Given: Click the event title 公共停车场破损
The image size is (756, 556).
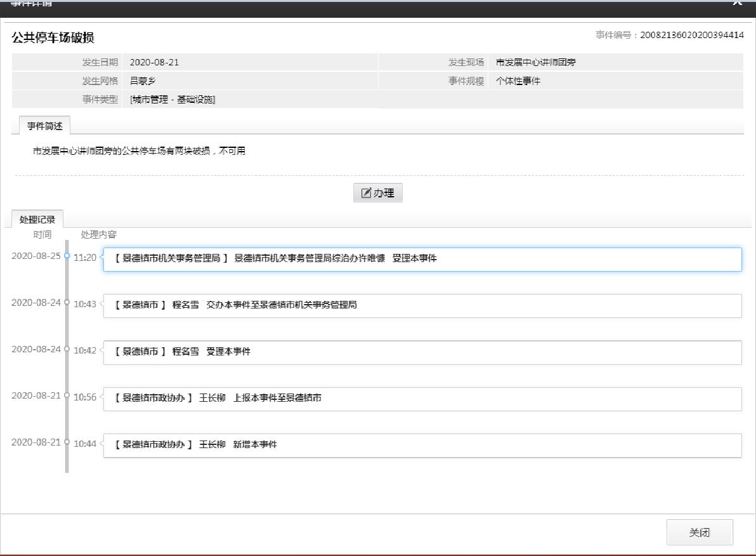Looking at the screenshot, I should pos(53,38).
